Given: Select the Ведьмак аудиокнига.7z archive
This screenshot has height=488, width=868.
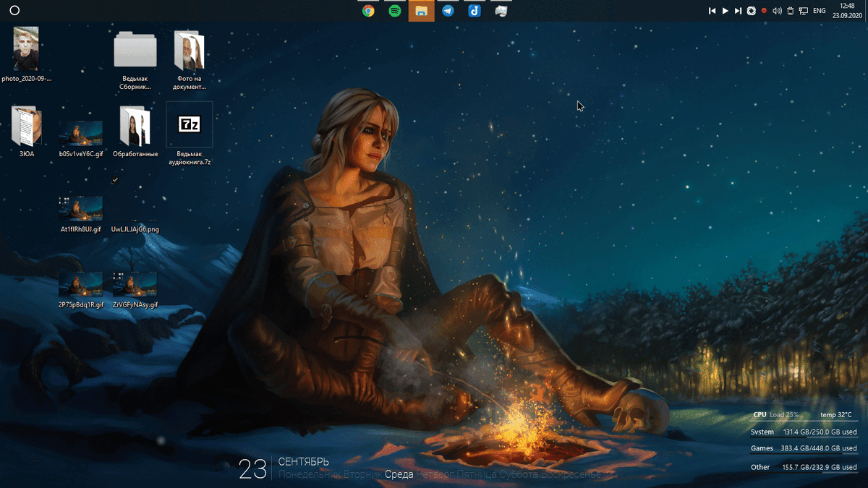Looking at the screenshot, I should (x=190, y=134).
